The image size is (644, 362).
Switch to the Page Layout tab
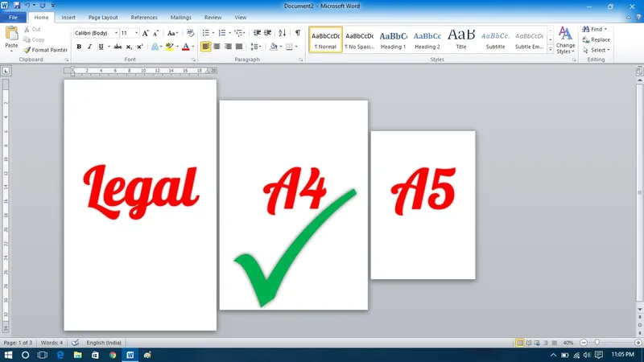tap(103, 17)
